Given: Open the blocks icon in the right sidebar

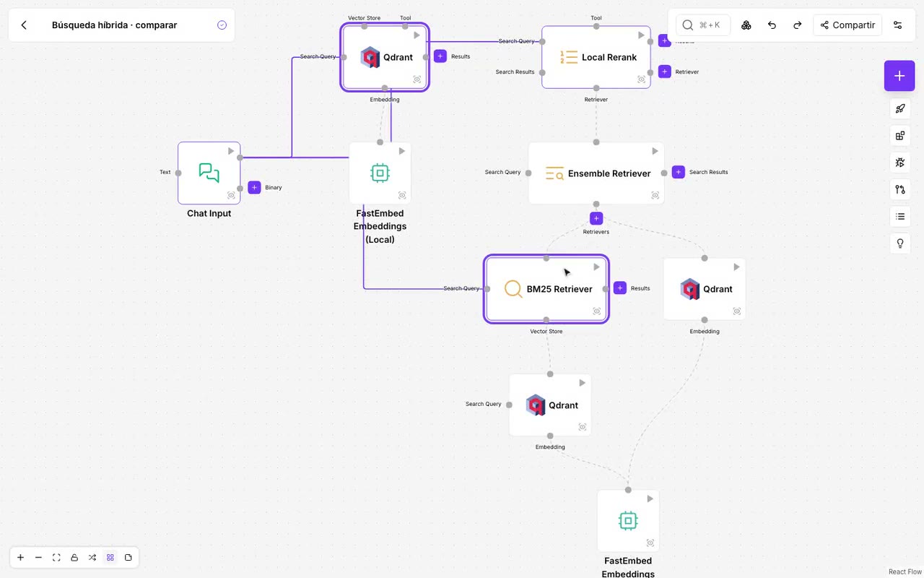Looking at the screenshot, I should [x=900, y=136].
